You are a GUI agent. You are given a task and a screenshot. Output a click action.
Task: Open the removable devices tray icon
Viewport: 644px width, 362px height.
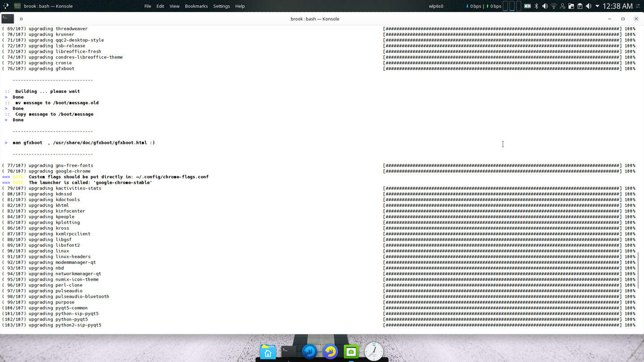pos(571,6)
